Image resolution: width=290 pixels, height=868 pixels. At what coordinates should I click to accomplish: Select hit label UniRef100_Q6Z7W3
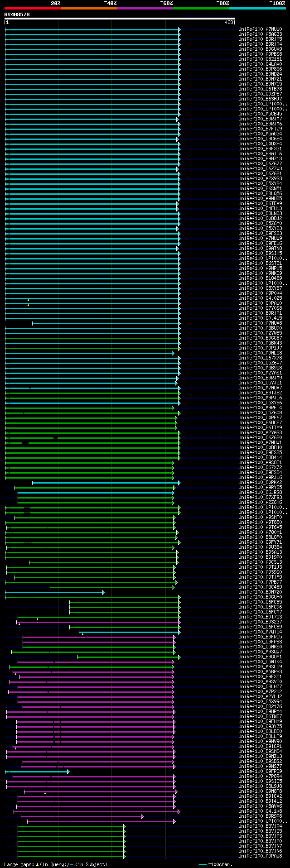(x=260, y=168)
